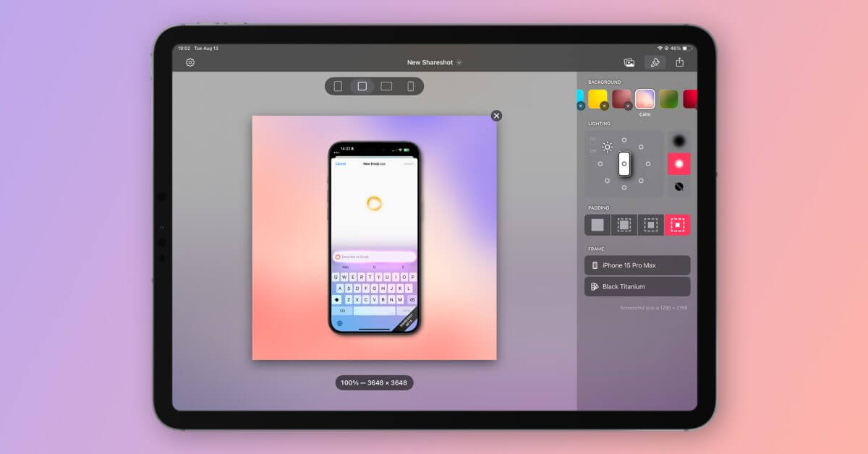Viewport: 868px width, 454px height.
Task: Choose the Calm pink background swatch
Action: pos(645,99)
